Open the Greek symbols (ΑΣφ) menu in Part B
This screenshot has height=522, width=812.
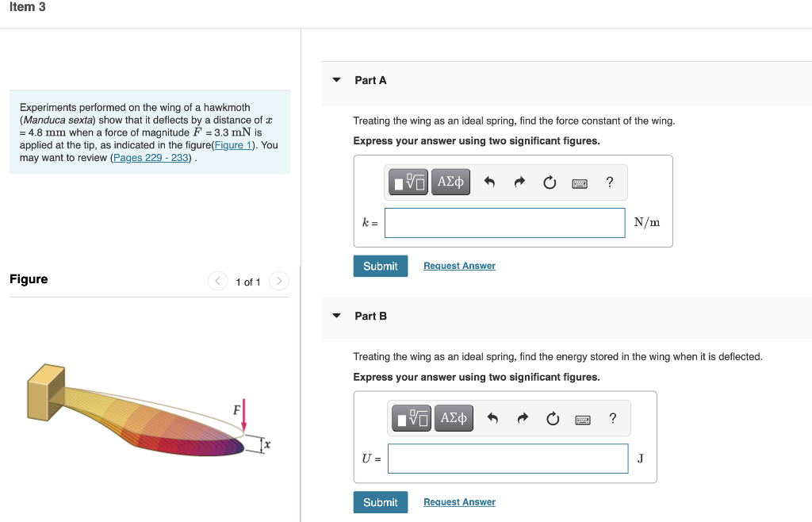point(453,417)
